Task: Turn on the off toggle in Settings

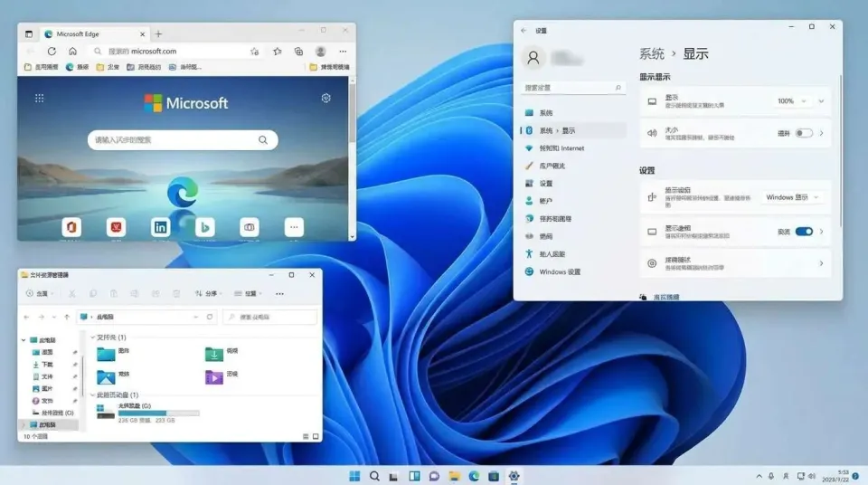Action: pos(803,133)
